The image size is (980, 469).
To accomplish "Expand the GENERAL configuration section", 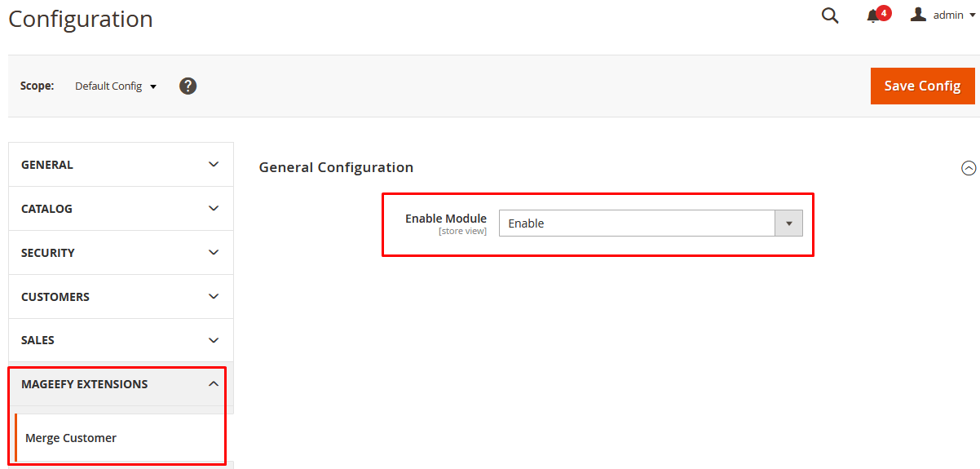I will (x=121, y=165).
